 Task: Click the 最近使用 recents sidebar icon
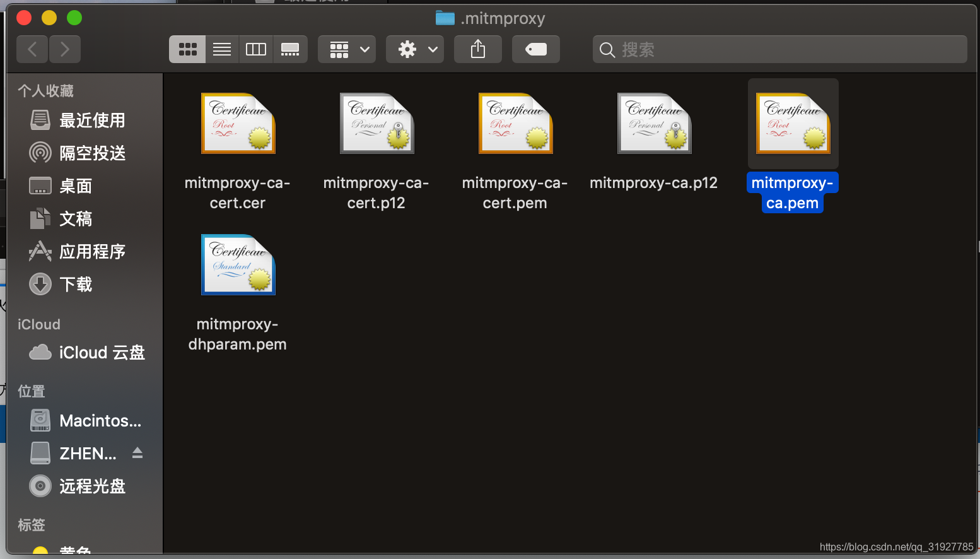[40, 120]
